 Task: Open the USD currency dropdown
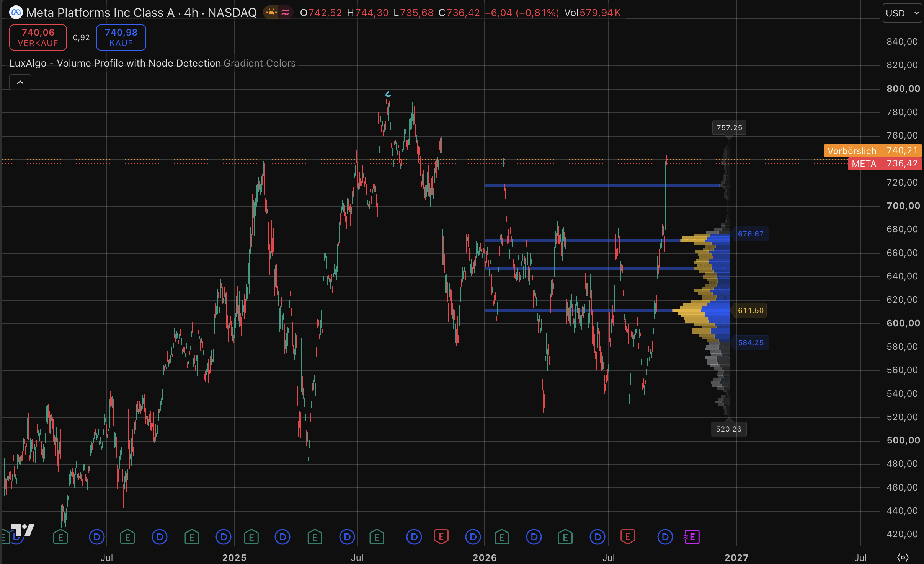pos(902,13)
